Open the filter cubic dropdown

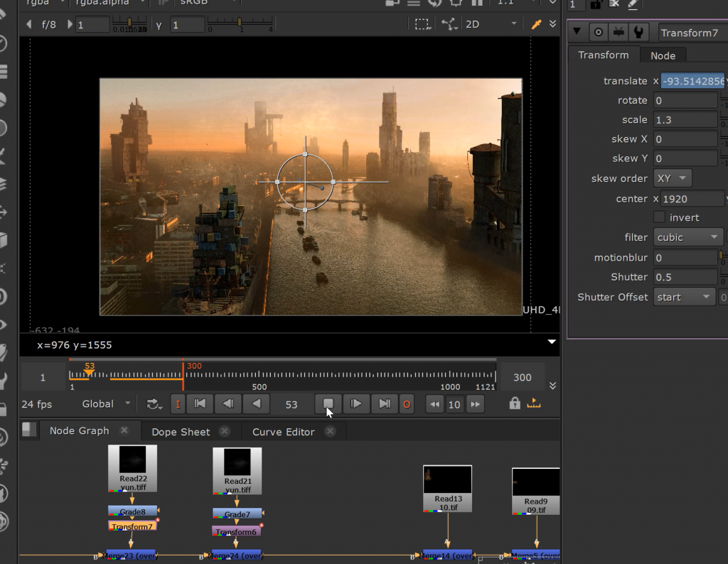(688, 237)
